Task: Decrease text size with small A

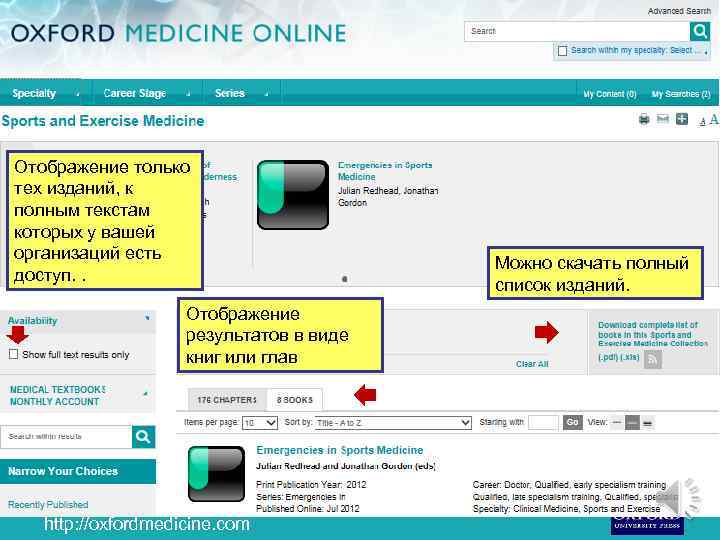Action: pyautogui.click(x=702, y=122)
